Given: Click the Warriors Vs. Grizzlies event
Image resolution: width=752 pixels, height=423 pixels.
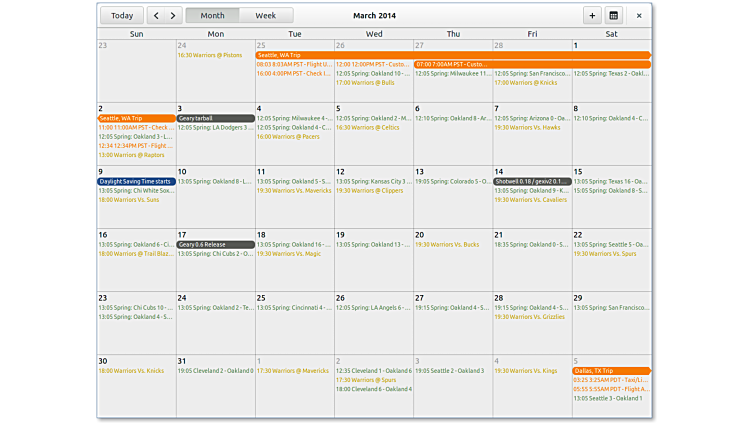Looking at the screenshot, I should click(x=523, y=317).
